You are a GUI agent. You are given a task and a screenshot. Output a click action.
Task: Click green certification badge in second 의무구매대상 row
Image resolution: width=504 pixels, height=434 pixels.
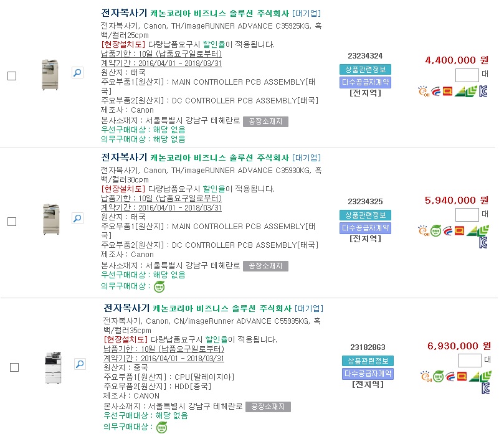pyautogui.click(x=159, y=286)
